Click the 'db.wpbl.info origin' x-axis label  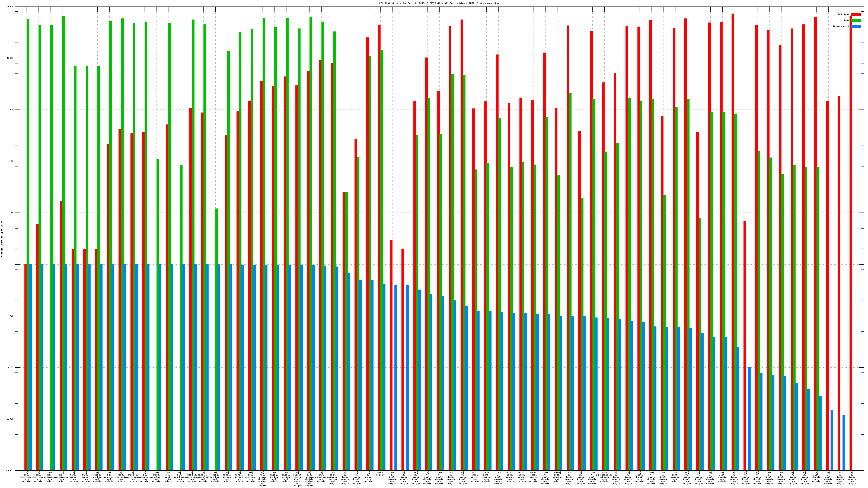pyautogui.click(x=168, y=477)
